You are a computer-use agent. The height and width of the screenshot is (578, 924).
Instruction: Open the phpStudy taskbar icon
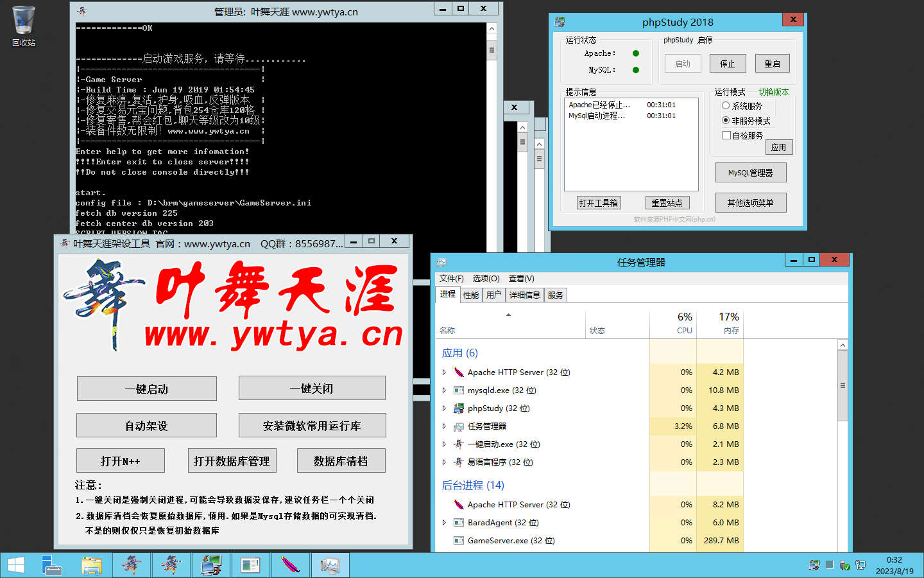tap(211, 565)
